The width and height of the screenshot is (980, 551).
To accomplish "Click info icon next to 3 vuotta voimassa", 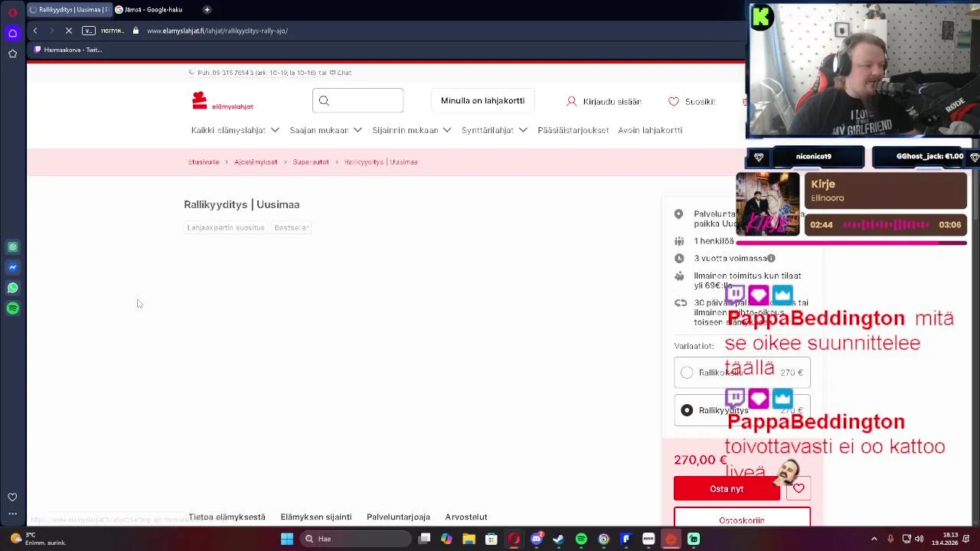I will [771, 259].
